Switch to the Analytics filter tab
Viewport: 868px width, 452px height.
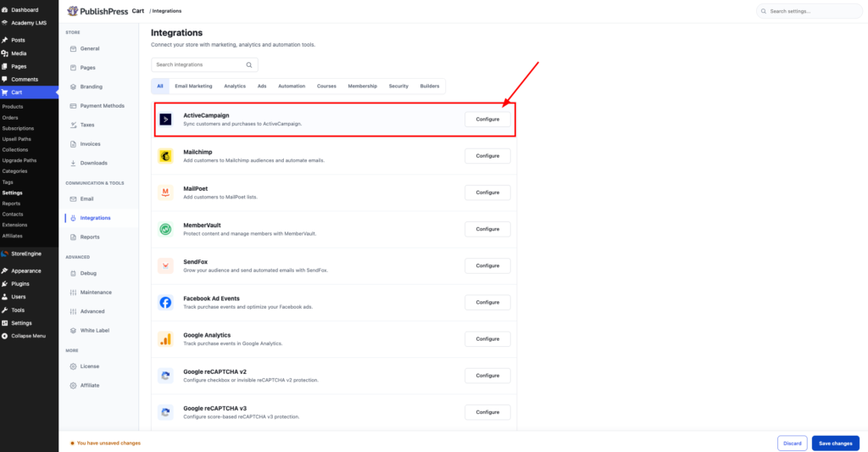coord(235,86)
